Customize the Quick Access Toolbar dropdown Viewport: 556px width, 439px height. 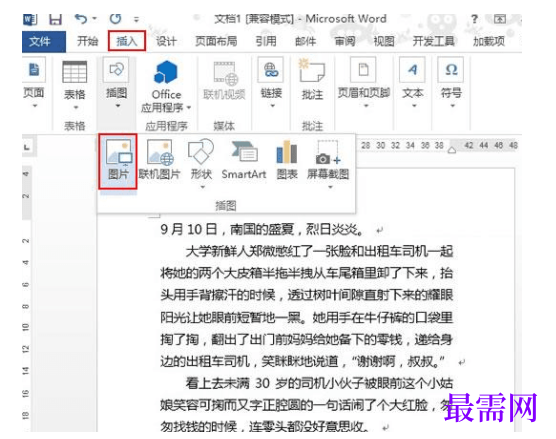136,19
